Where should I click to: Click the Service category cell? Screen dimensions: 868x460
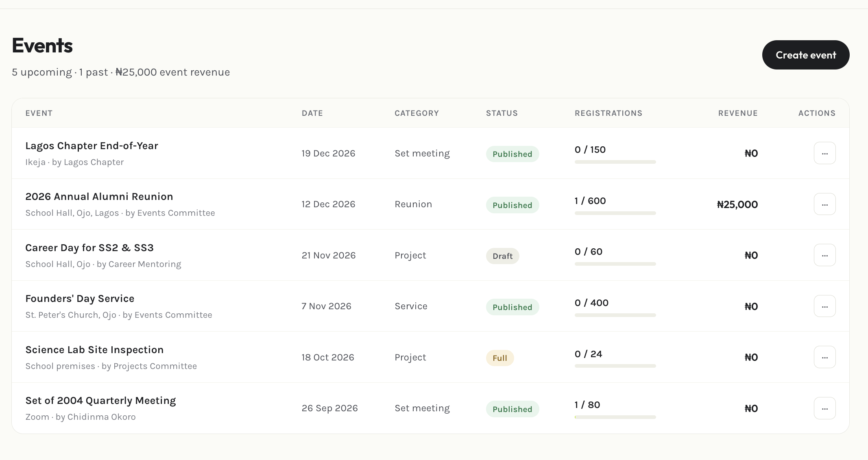point(411,306)
